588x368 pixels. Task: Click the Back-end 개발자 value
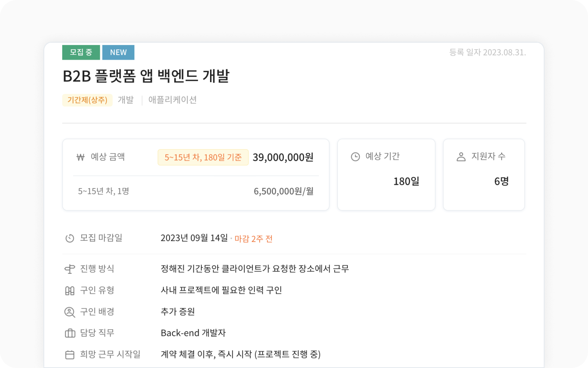(x=193, y=333)
